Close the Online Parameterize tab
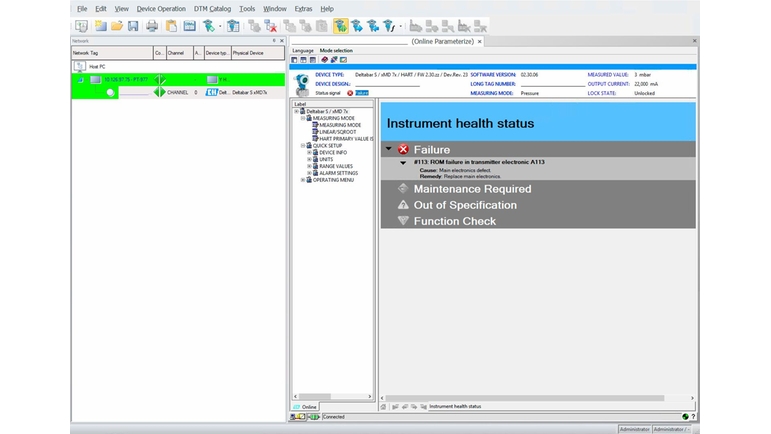This screenshot has width=771, height=434. tap(480, 42)
